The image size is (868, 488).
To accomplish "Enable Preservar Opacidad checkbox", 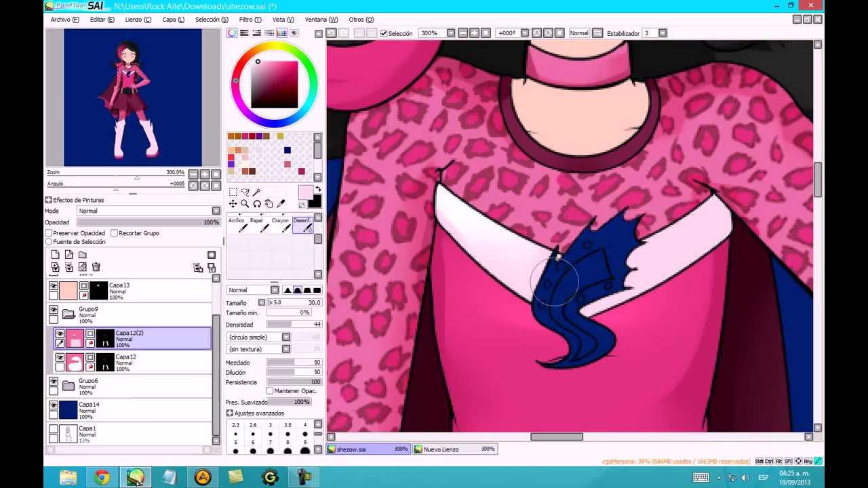I will click(49, 233).
